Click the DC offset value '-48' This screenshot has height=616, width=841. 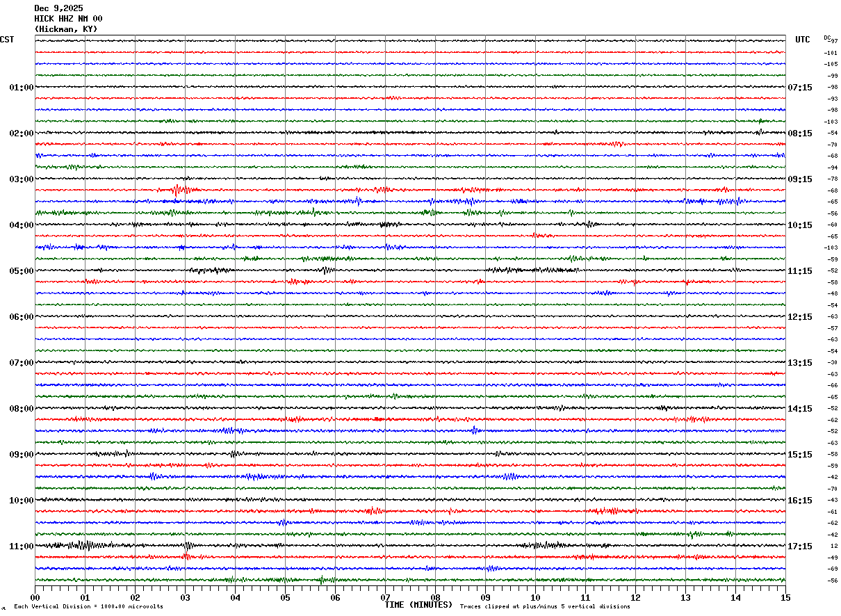click(833, 293)
